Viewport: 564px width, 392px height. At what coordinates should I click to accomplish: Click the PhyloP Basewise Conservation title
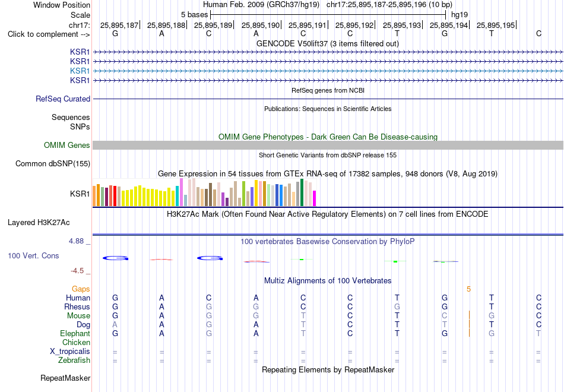point(328,242)
